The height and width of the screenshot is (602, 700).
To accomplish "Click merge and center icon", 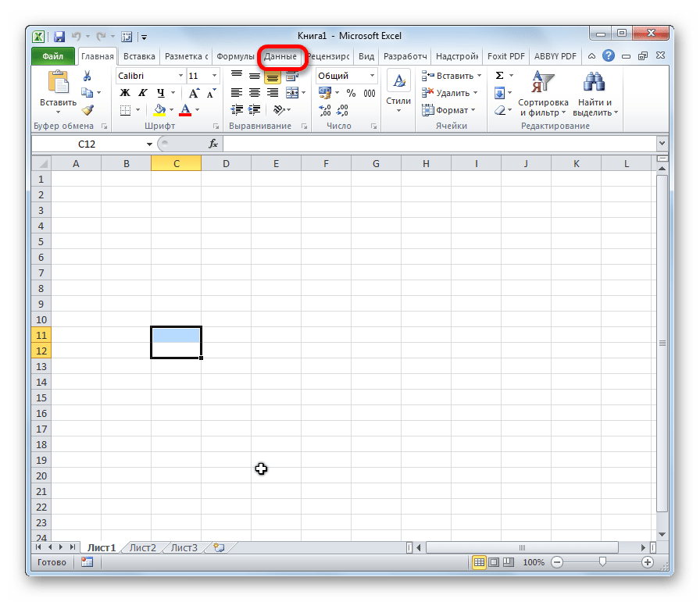I will [292, 93].
